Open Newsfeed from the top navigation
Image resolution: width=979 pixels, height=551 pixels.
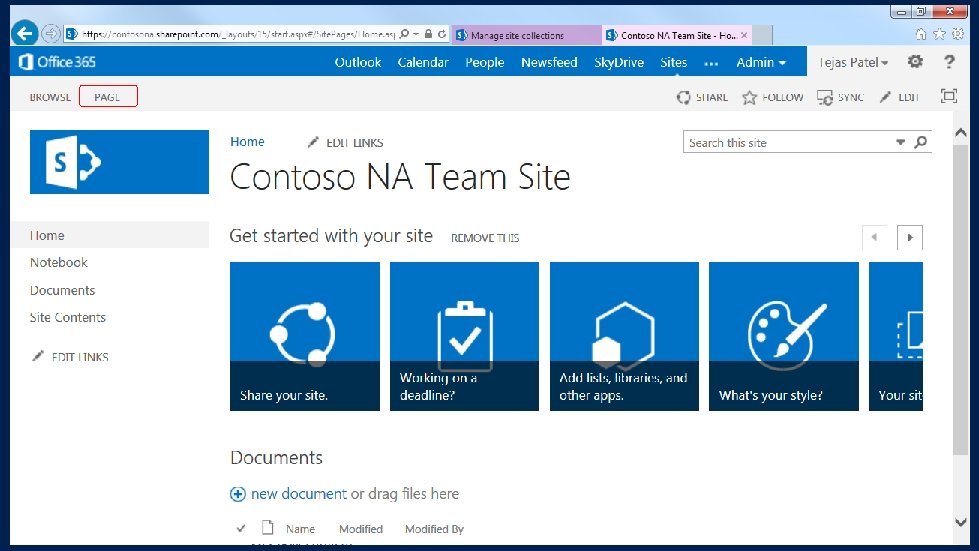549,62
